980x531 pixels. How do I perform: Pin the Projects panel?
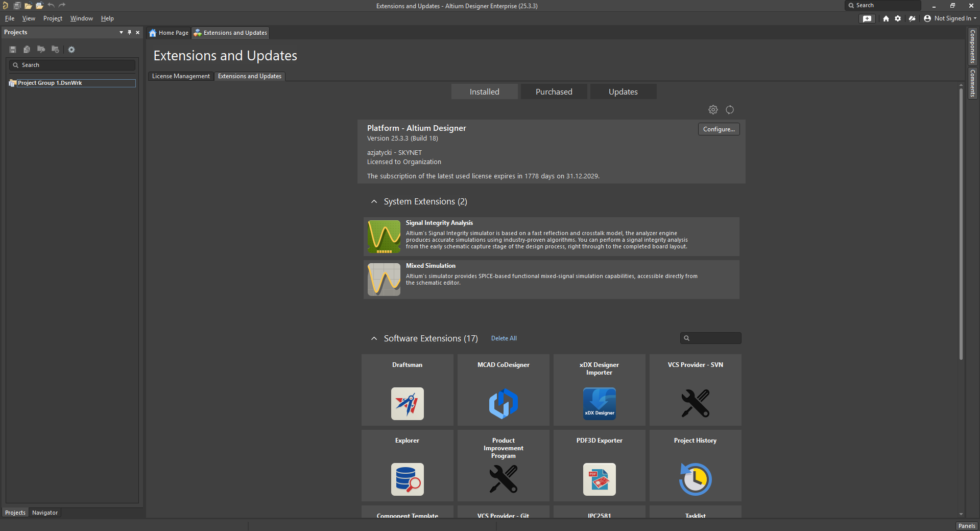(129, 32)
